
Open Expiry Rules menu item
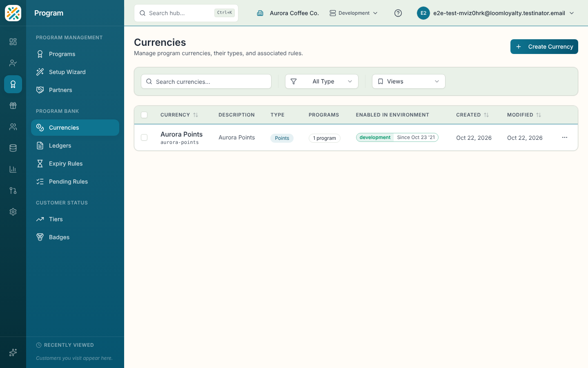75,164
